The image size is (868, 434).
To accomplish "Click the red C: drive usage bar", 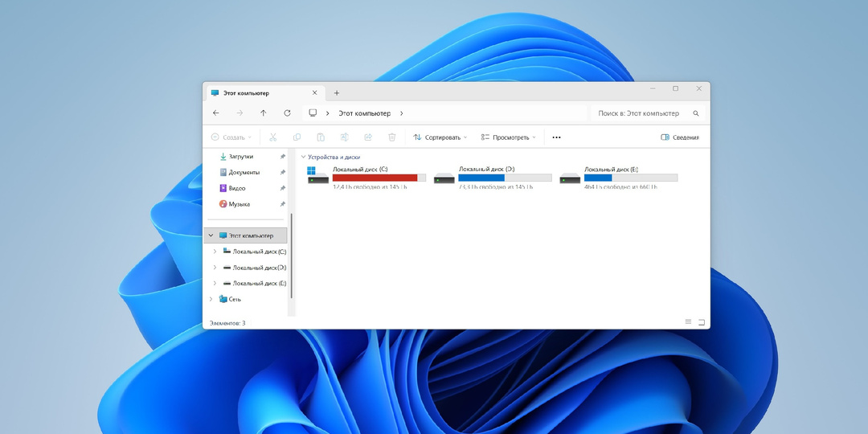I will [379, 178].
